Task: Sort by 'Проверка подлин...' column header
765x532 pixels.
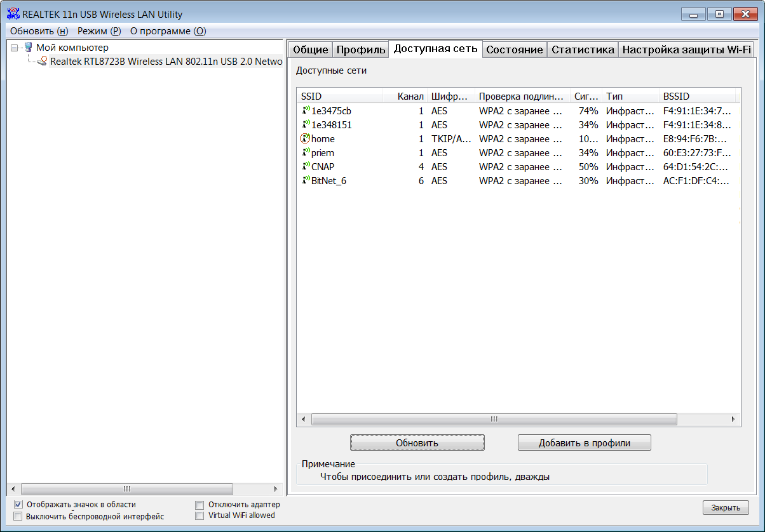Action: (523, 96)
